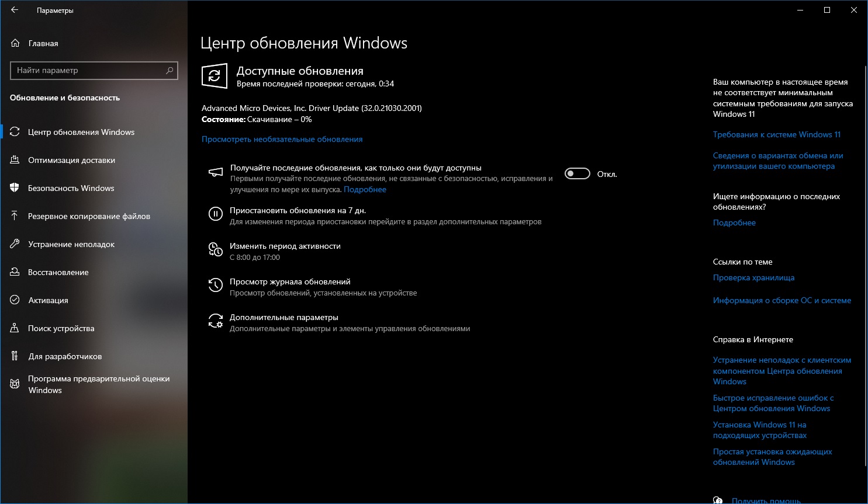The height and width of the screenshot is (504, 868).
Task: Click 'Просмотреть необязательные обновления' link
Action: click(x=282, y=139)
